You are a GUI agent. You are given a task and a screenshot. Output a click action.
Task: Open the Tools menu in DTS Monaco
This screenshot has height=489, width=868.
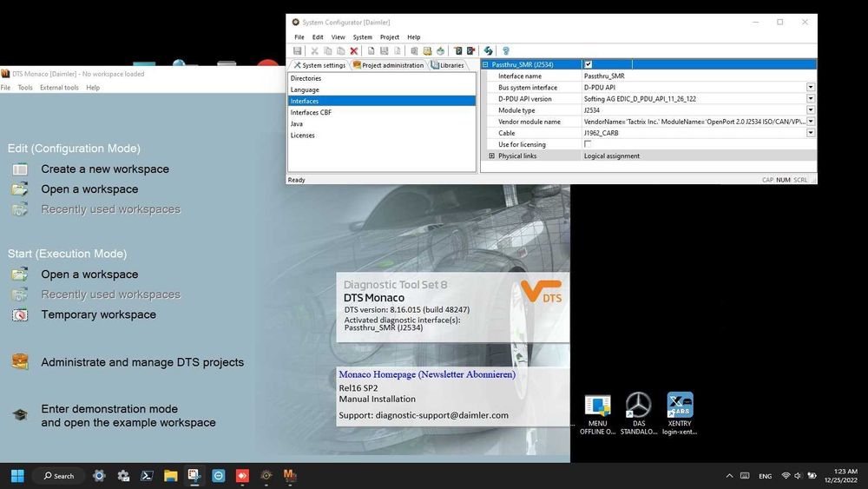point(25,88)
